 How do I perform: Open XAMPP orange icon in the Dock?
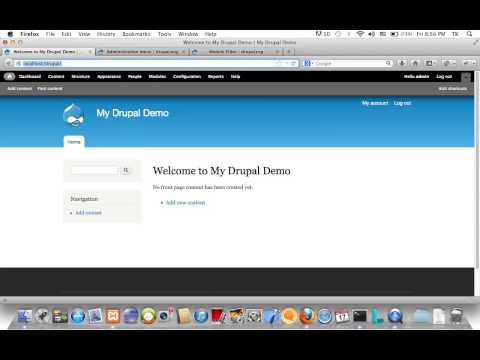click(x=113, y=316)
